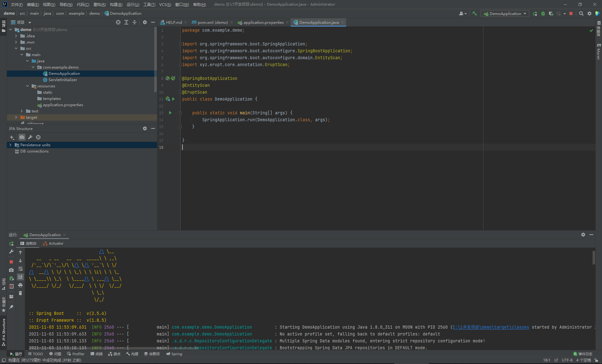Viewport: 602px width, 364px height.
Task: Expand the Persistence units node
Action: [10, 145]
